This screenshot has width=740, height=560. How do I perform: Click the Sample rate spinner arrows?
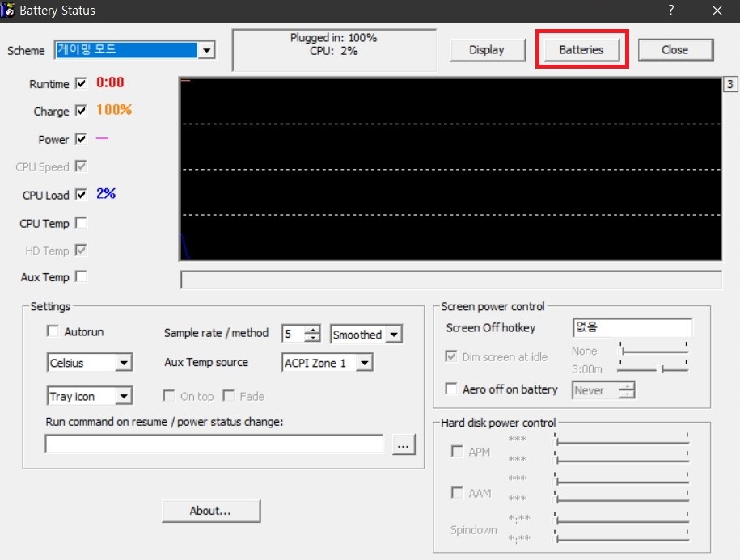[x=312, y=334]
